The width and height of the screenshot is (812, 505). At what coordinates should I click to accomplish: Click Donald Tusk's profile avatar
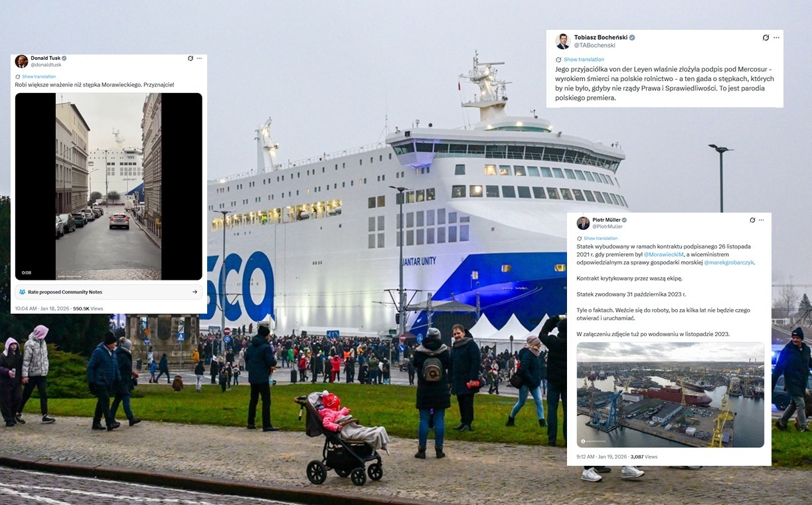[21, 61]
